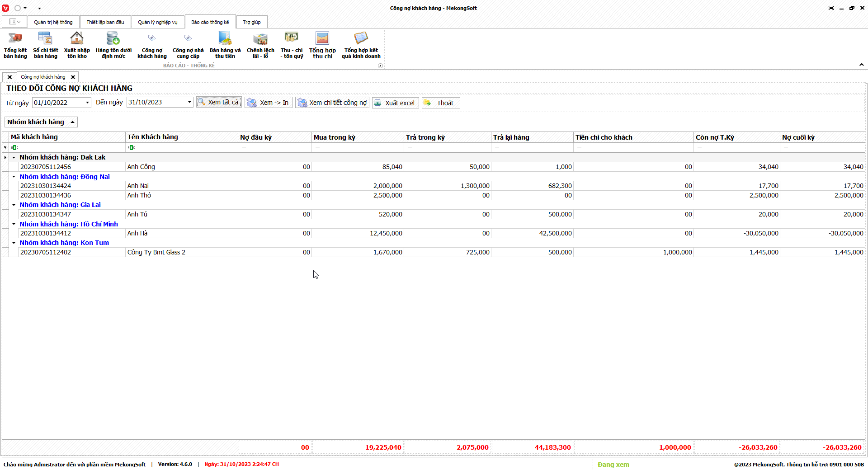Open the Từ ngày date dropdown

coord(87,103)
